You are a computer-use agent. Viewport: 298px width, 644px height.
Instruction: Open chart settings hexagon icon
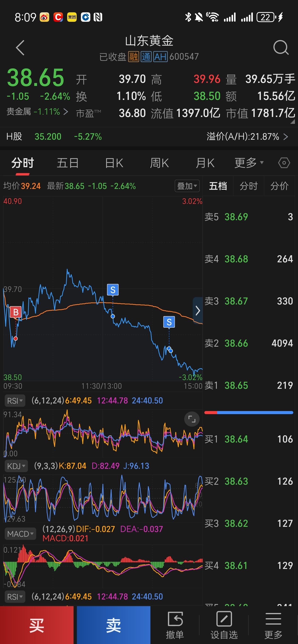click(284, 163)
